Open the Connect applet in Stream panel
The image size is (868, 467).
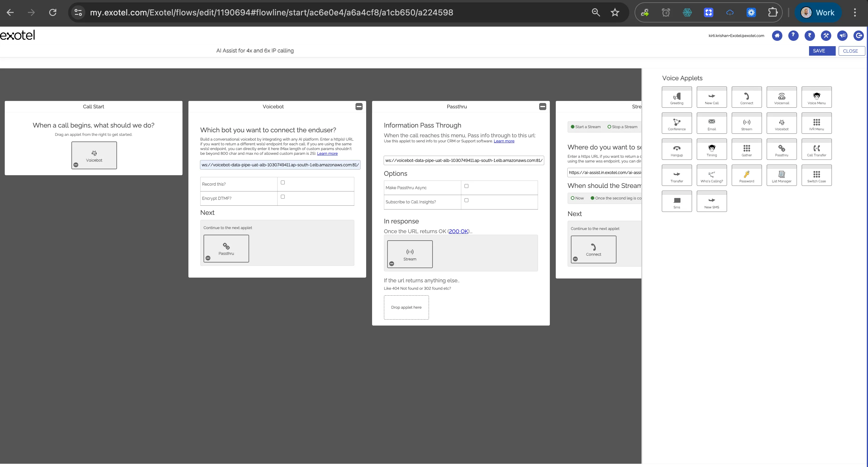(593, 249)
